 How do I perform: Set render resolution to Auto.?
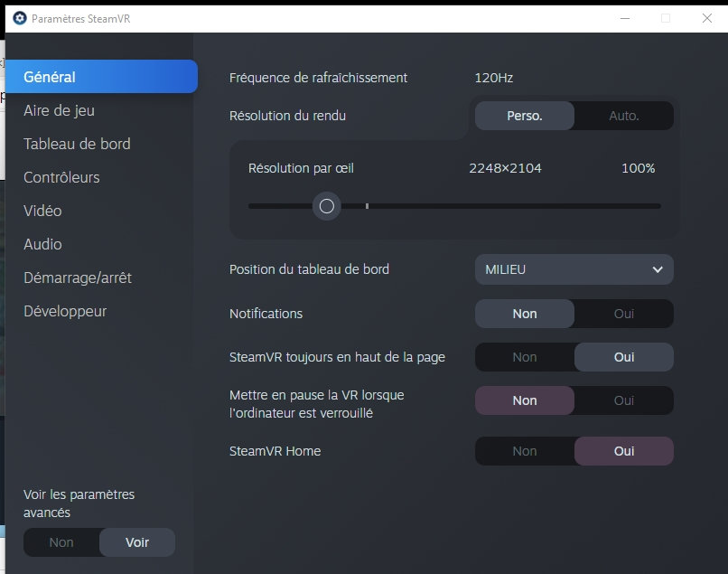(x=624, y=116)
